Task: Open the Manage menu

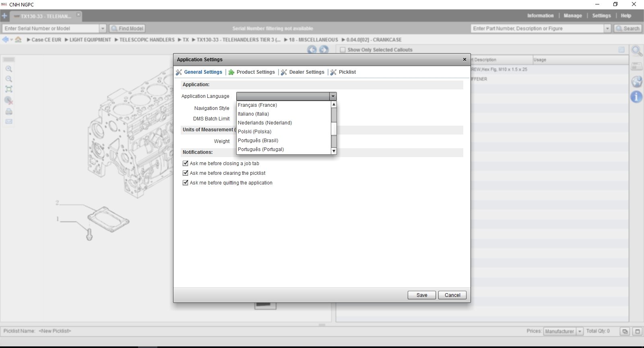Action: tap(572, 16)
